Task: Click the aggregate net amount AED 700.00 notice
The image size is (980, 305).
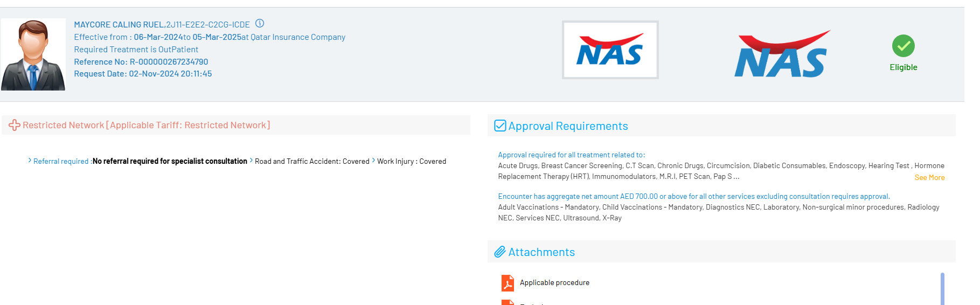Action: coord(693,196)
